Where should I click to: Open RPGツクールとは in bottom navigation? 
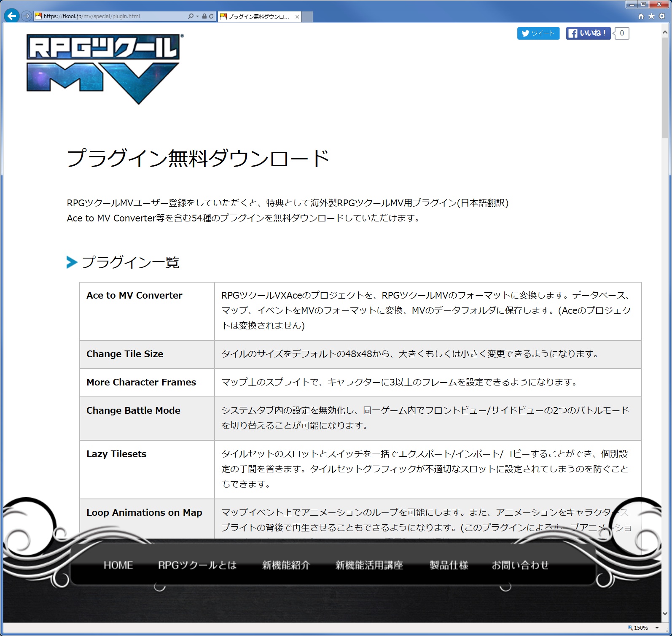click(x=197, y=565)
